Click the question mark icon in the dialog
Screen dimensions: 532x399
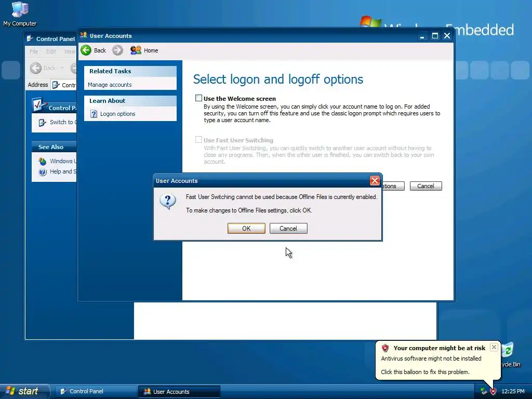(x=168, y=201)
